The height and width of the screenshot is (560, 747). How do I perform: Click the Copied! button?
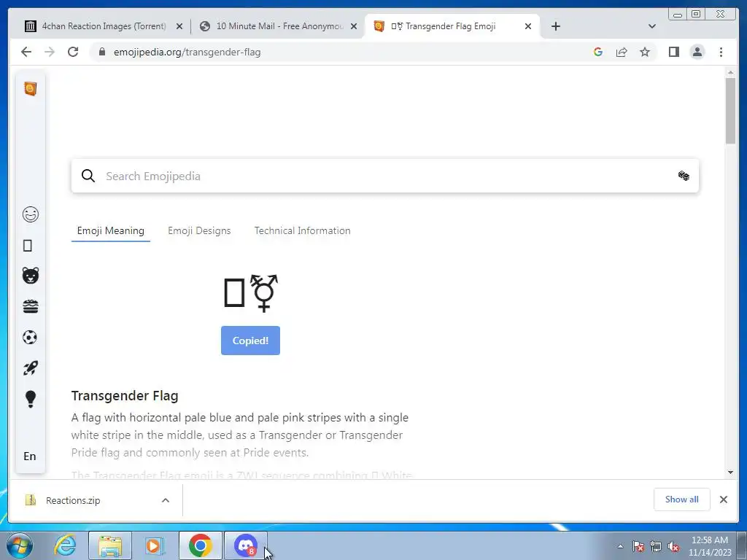[251, 341]
